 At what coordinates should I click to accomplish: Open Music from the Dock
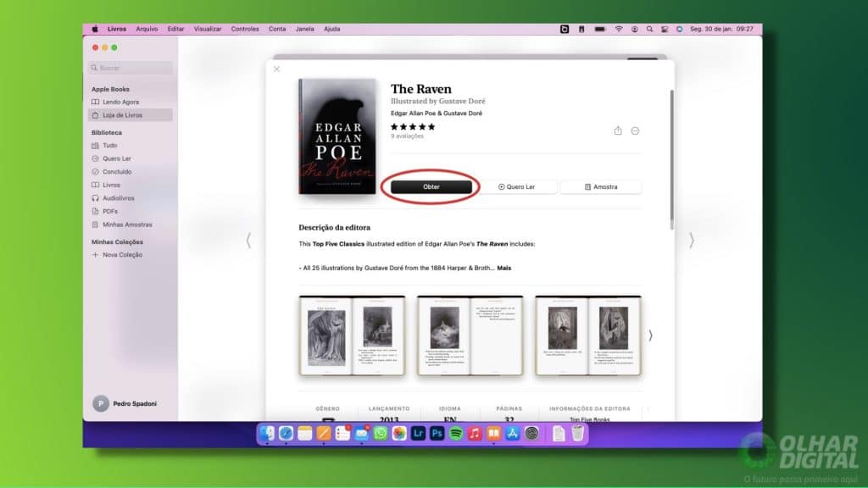(475, 434)
